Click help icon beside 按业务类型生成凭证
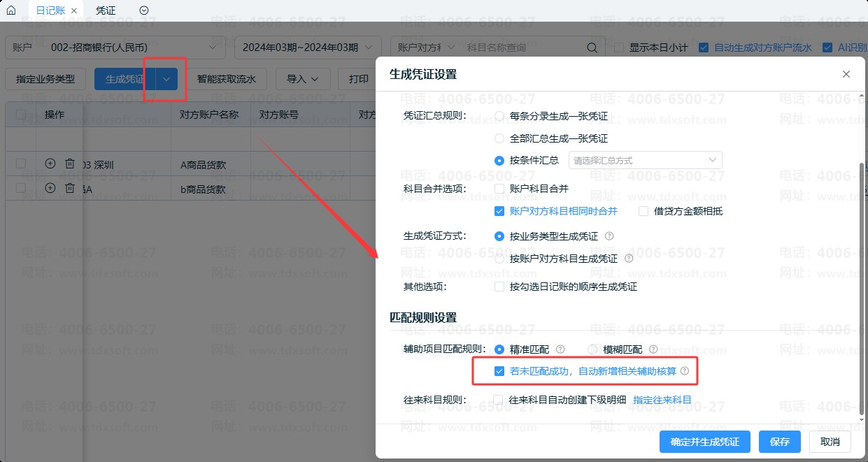Image resolution: width=868 pixels, height=462 pixels. pos(609,236)
